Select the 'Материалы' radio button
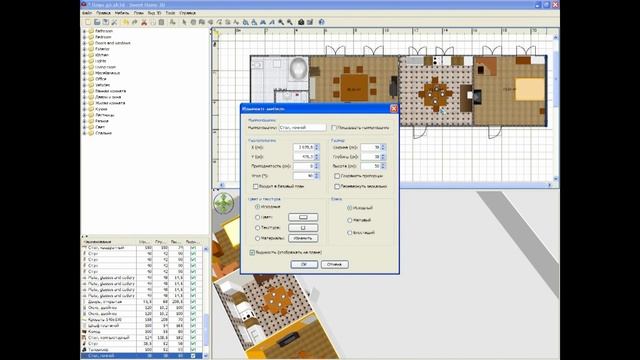The width and height of the screenshot is (640, 360). [258, 238]
